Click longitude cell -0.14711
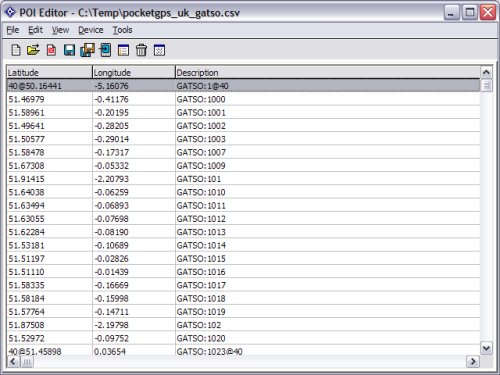Screen dimensions: 500x375 pos(134,312)
